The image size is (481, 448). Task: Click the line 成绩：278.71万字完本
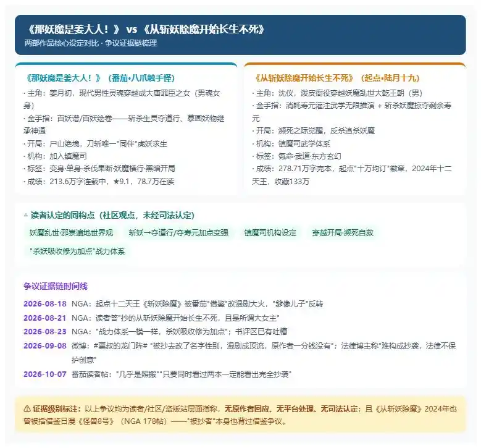(x=352, y=175)
